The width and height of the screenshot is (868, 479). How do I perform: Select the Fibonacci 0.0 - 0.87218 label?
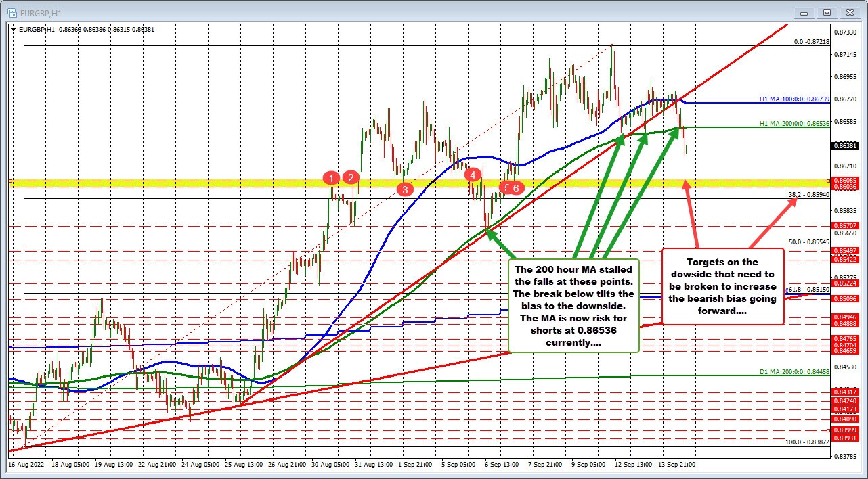pos(812,41)
